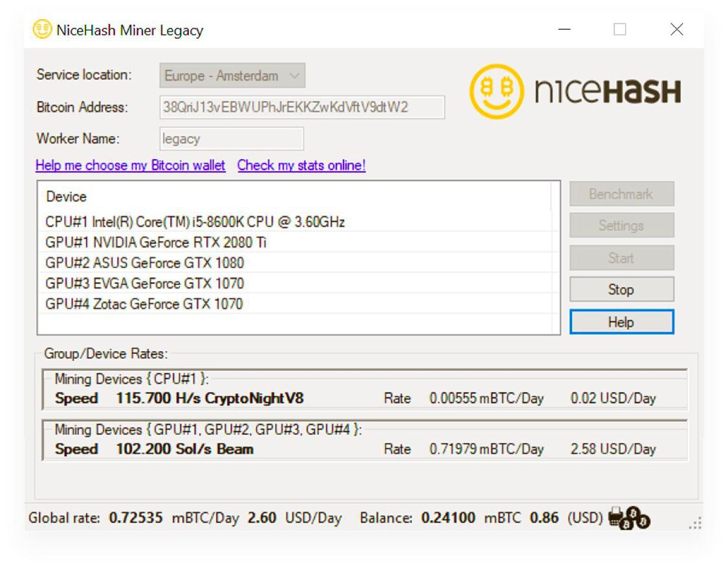Click the window resize grip in corner
The image size is (728, 568).
pyautogui.click(x=695, y=523)
